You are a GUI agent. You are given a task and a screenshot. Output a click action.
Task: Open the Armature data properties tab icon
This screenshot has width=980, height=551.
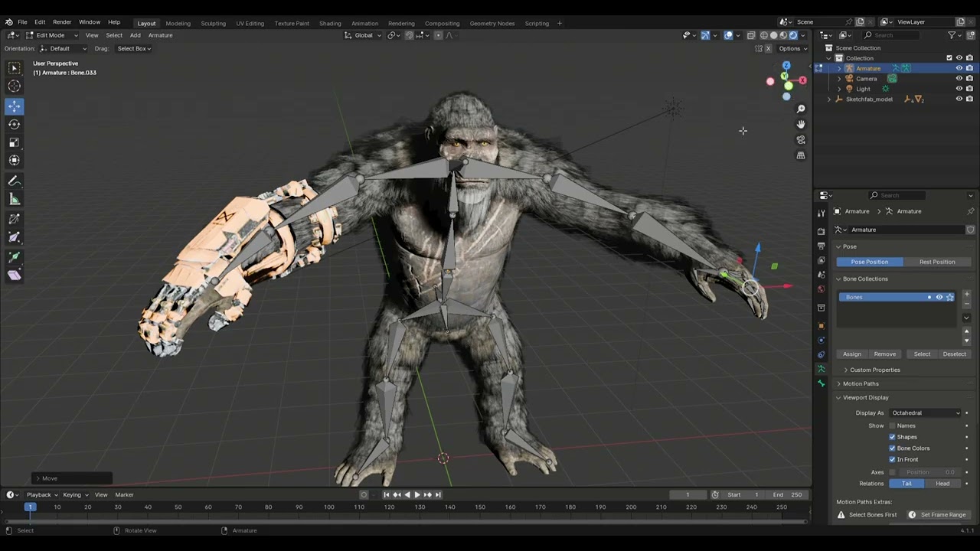822,369
